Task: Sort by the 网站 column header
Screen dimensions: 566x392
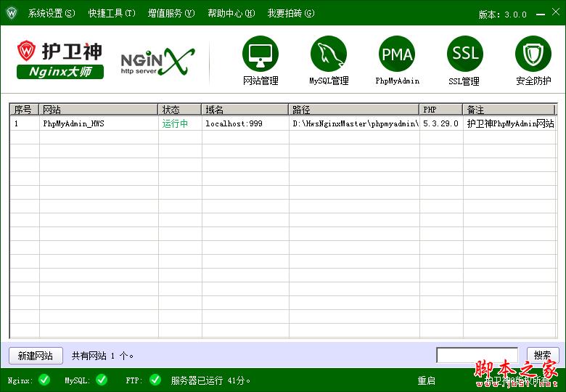Action: tap(98, 110)
